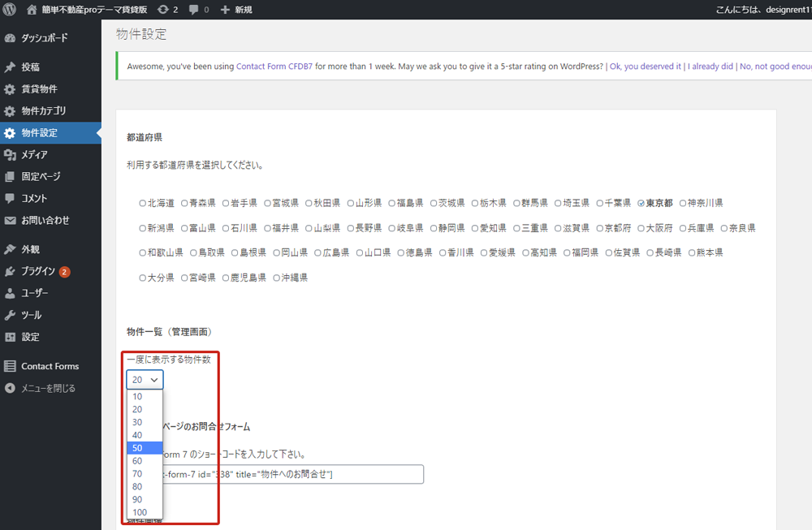Viewport: 812px width, 530px height.
Task: Click the 'I already did' link
Action: 710,67
